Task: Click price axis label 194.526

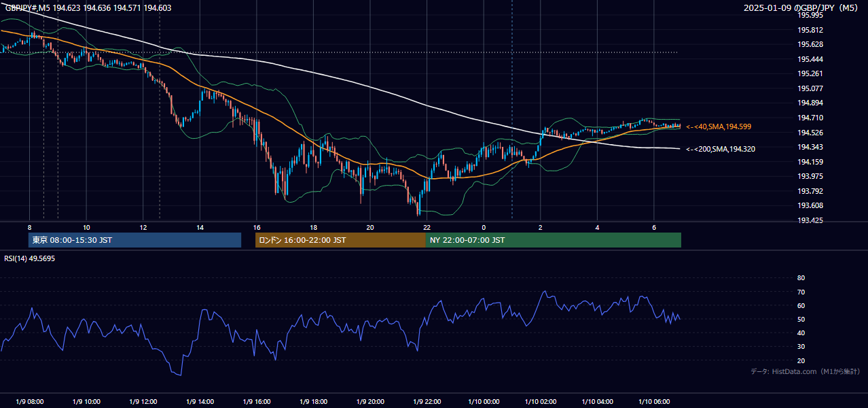Action: coord(810,133)
